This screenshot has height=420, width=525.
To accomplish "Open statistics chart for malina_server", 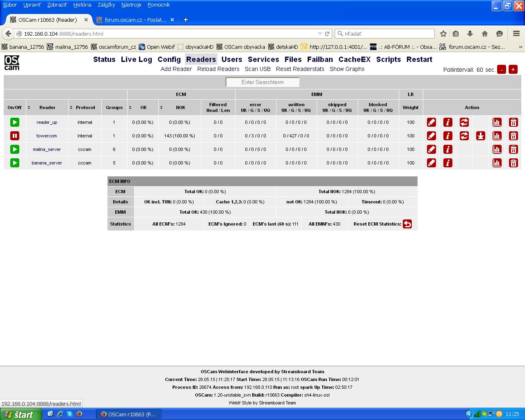I will pos(497,149).
